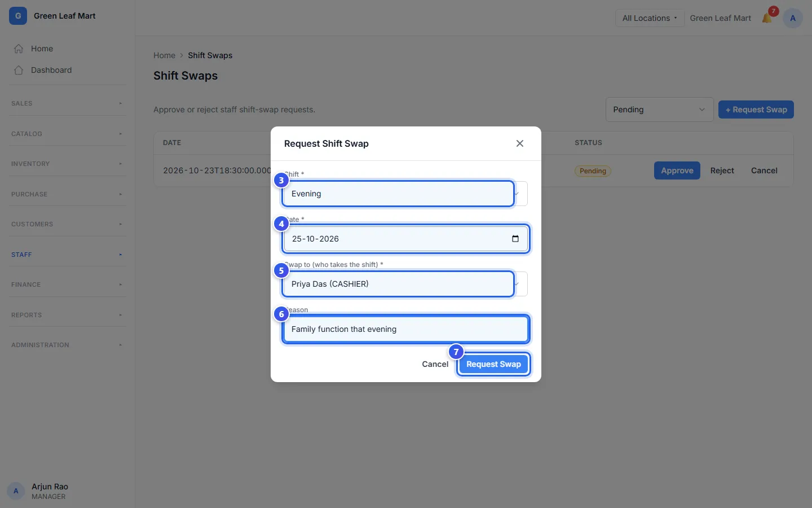Expand the Inventory sidebar section
The height and width of the screenshot is (508, 812).
(x=68, y=164)
